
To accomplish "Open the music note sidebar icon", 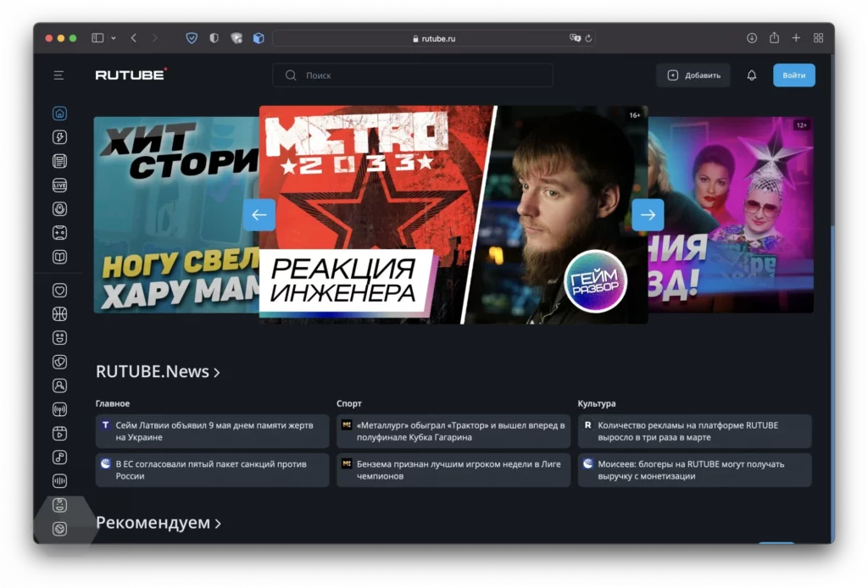I will click(x=60, y=457).
